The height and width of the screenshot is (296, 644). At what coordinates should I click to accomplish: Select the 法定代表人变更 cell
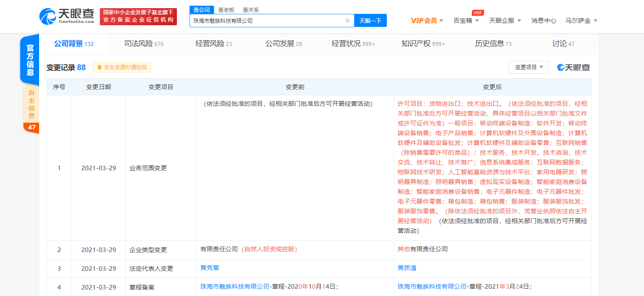click(161, 269)
